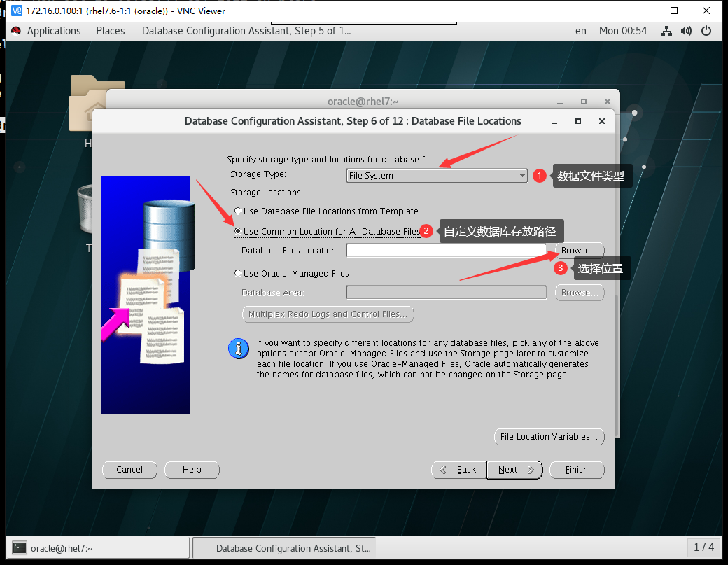The width and height of the screenshot is (728, 565).
Task: Maximize the VNC Viewer window
Action: (674, 11)
